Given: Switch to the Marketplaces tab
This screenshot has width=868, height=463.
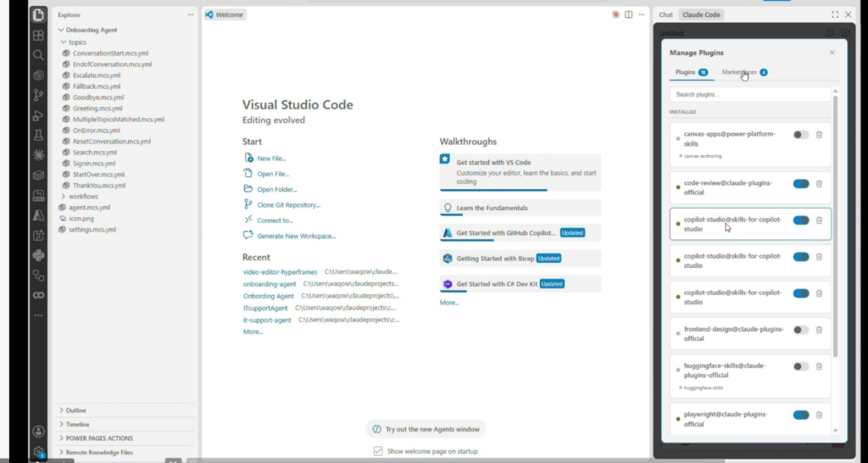Looking at the screenshot, I should coord(744,73).
